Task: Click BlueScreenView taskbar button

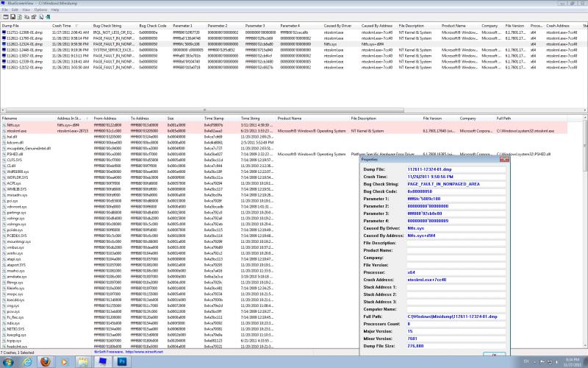Action: (102, 361)
